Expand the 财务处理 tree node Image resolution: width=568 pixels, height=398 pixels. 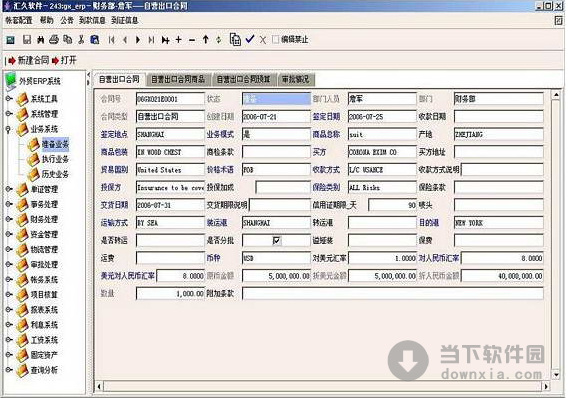click(x=9, y=219)
